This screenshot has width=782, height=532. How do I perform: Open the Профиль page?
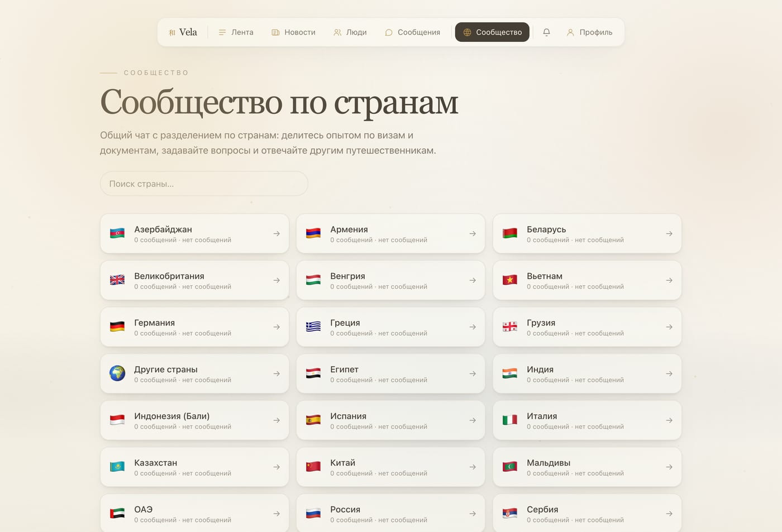pos(589,32)
